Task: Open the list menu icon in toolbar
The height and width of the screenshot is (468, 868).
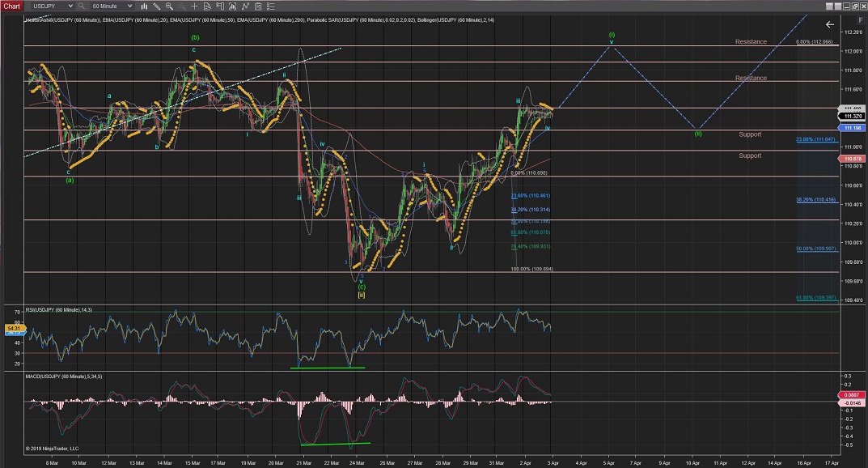Action: click(271, 6)
